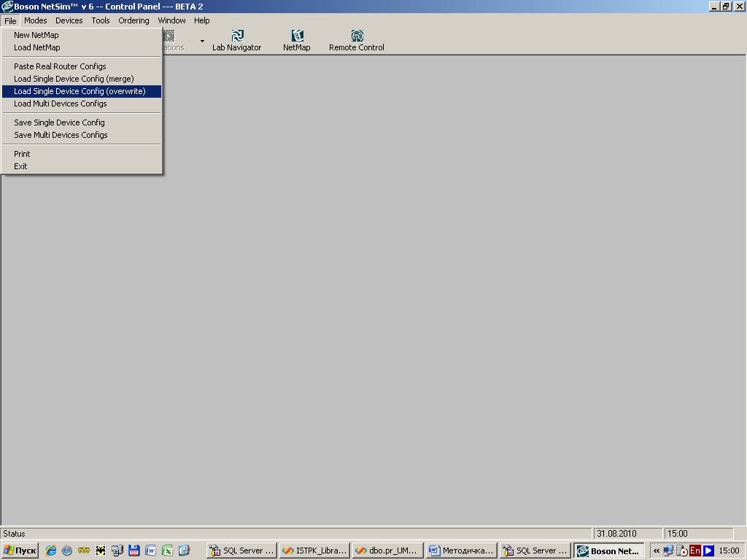The image size is (747, 560).
Task: Choose Load Single Device Config (merge)
Action: tap(82, 79)
